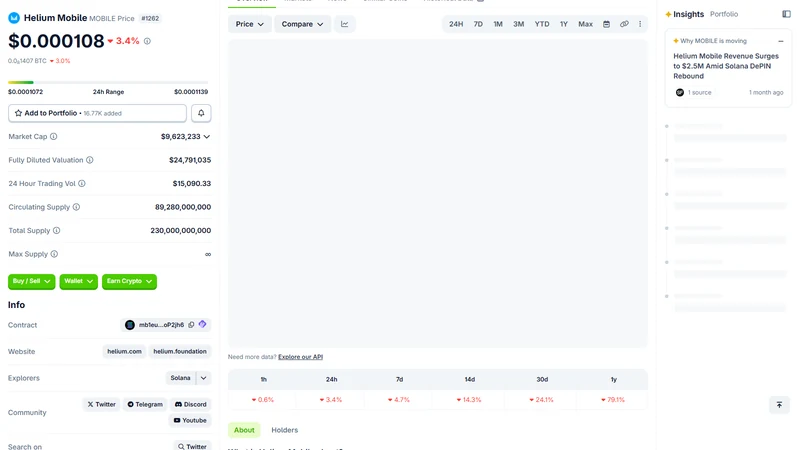Switch to the line chart view icon
This screenshot has height=450, width=800.
click(345, 24)
